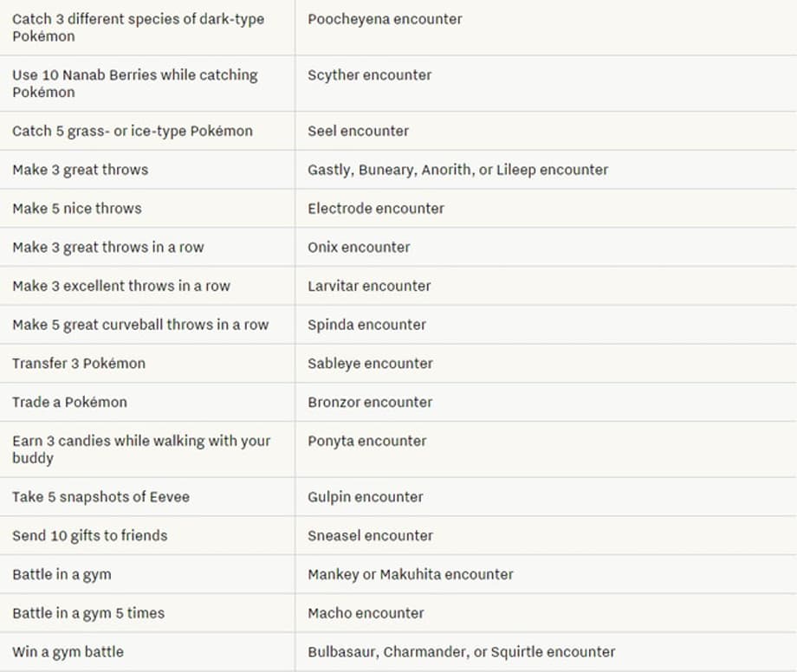
Task: Click the "Make 5 nice throws" task
Action: click(76, 209)
